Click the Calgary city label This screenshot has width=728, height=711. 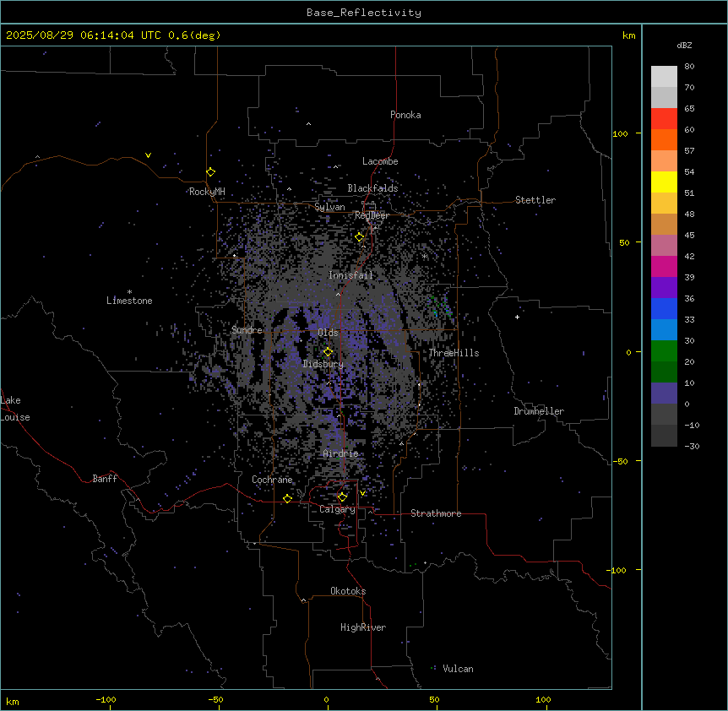pyautogui.click(x=337, y=509)
